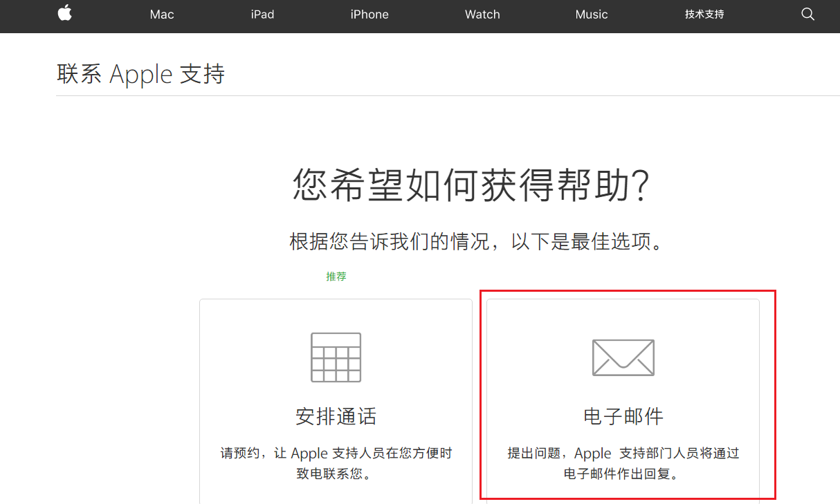Click the envelope email icon

coord(623,357)
